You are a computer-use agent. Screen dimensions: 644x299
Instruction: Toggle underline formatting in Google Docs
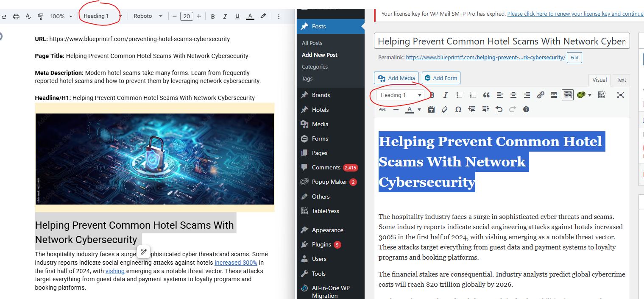(x=237, y=17)
